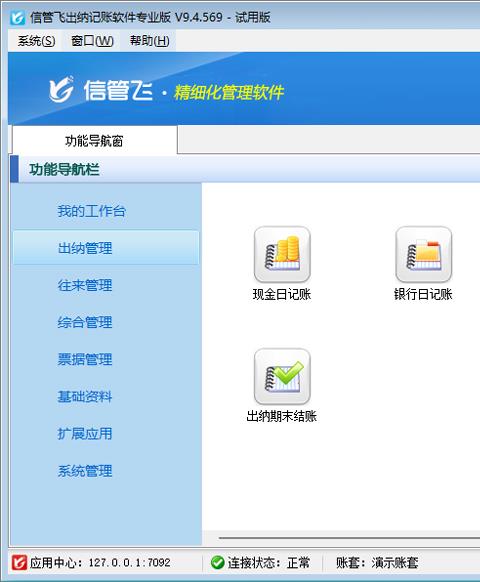Select 我的工作台 in the navigation sidebar
480x582 pixels.
(91, 211)
